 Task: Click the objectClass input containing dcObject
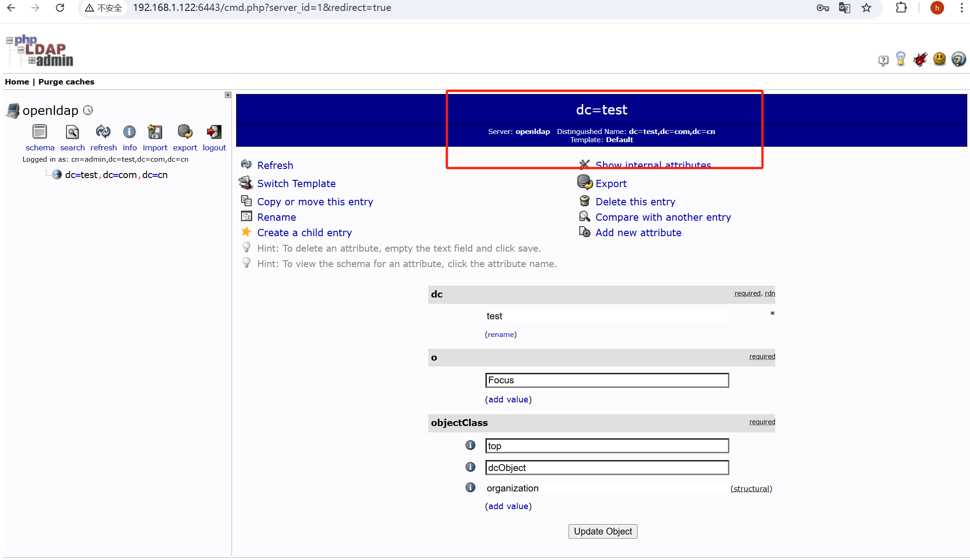click(x=607, y=468)
